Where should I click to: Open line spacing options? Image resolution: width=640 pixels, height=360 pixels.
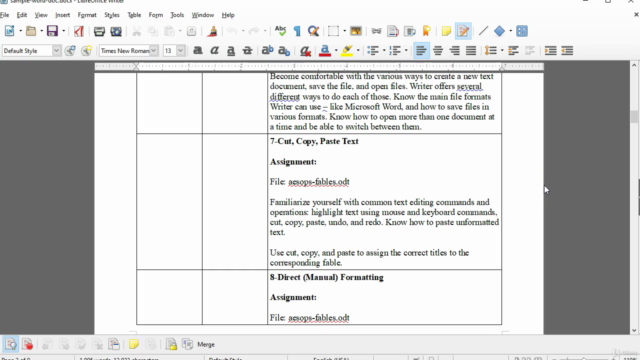pos(491,51)
